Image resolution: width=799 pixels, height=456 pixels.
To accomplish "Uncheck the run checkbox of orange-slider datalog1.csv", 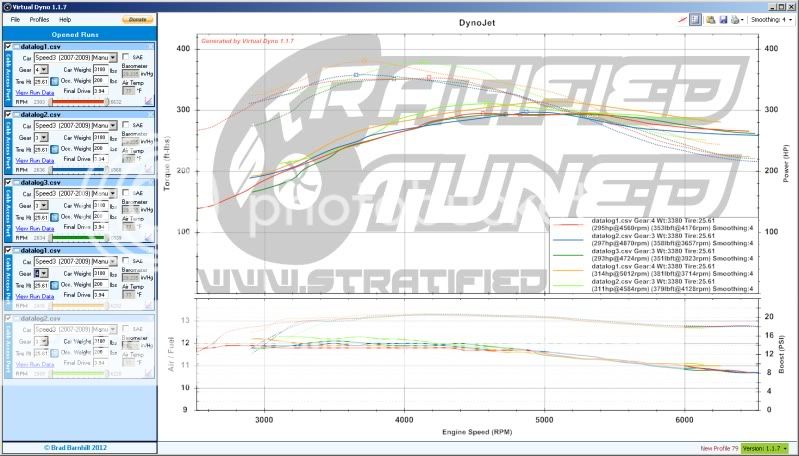I will click(x=8, y=250).
